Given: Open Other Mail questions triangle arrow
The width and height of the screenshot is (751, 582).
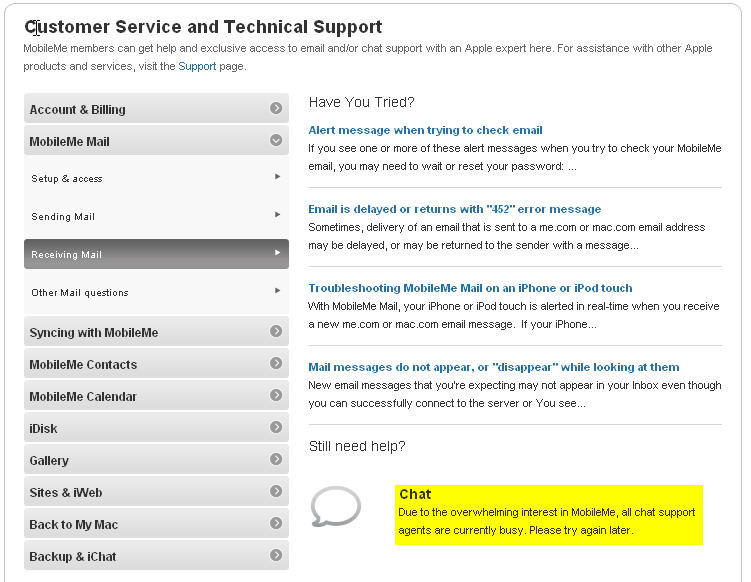Looking at the screenshot, I should click(277, 290).
